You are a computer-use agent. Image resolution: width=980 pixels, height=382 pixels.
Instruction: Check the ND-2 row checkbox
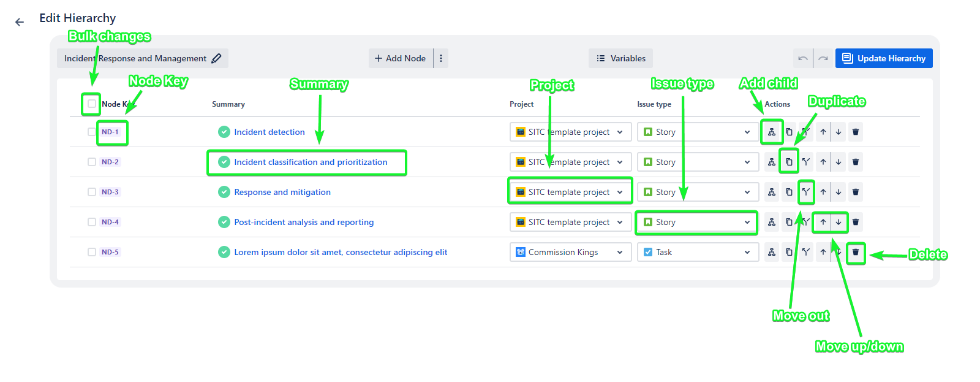point(92,162)
